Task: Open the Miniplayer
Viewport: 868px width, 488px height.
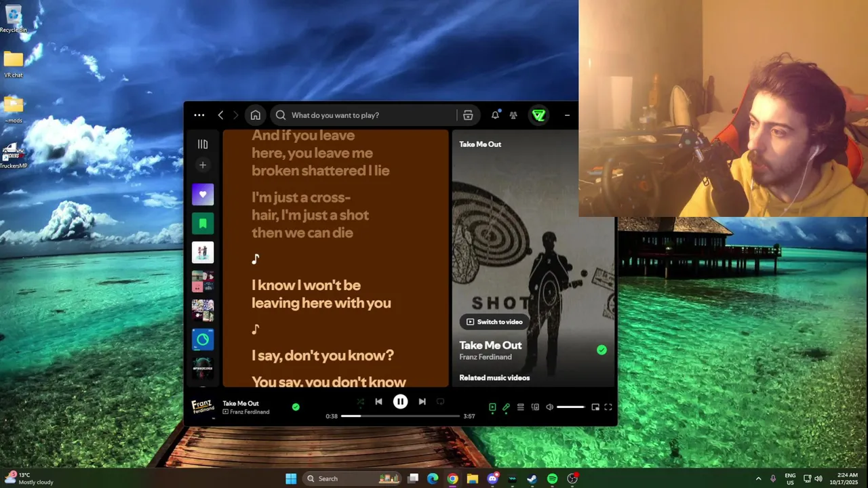Action: pos(595,407)
